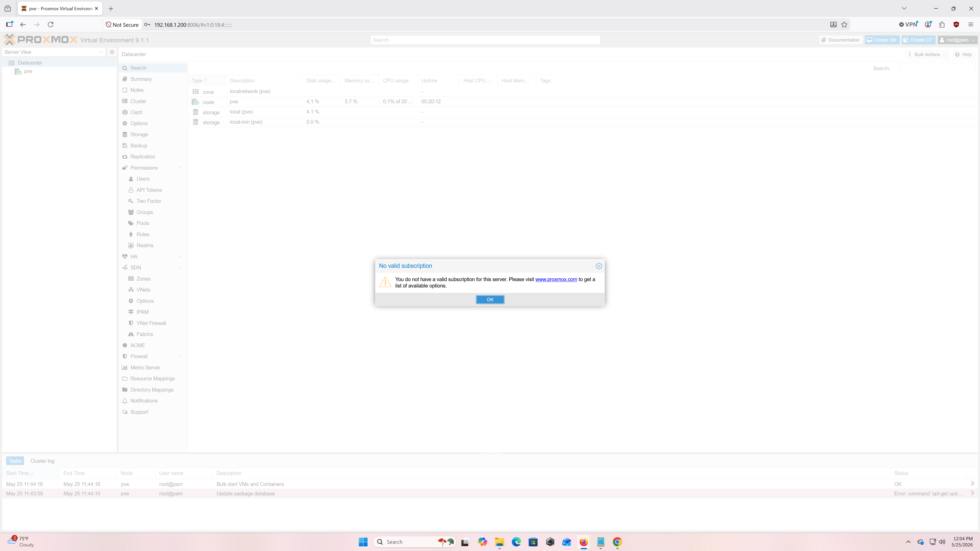Click the Create CT button
The height and width of the screenshot is (551, 980).
(918, 40)
